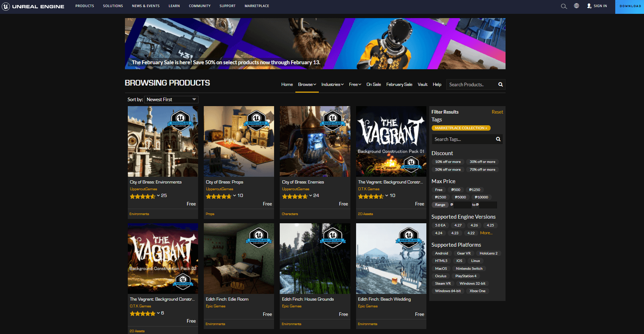Open site search magnifier in top bar
Image resolution: width=644 pixels, height=334 pixels.
tap(564, 6)
